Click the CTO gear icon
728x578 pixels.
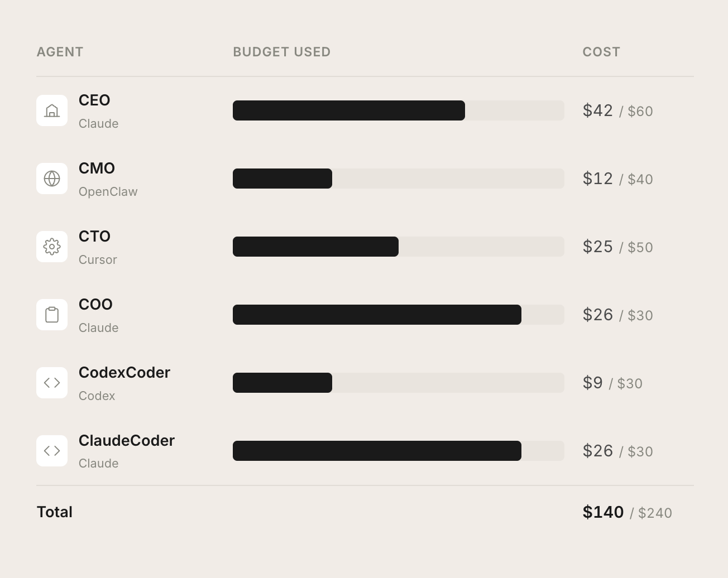tap(52, 247)
